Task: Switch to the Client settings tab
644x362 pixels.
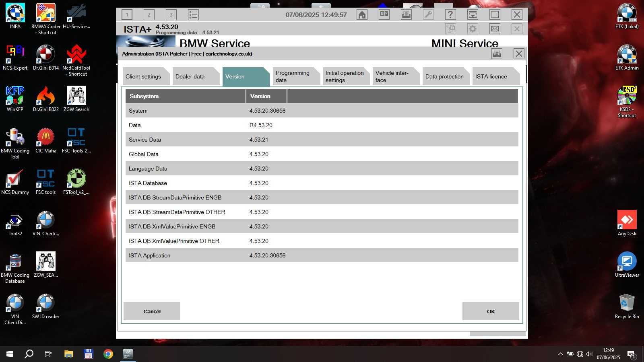Action: 147,76
